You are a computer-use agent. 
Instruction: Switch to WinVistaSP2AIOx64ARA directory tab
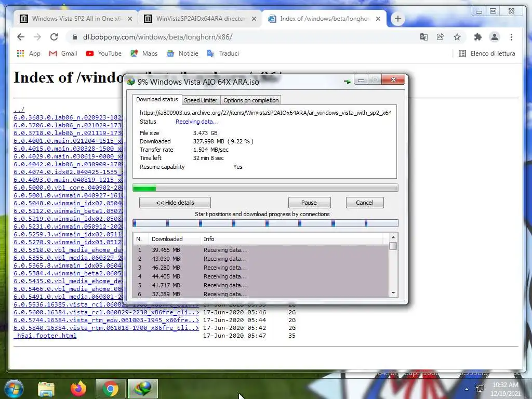[x=201, y=19]
